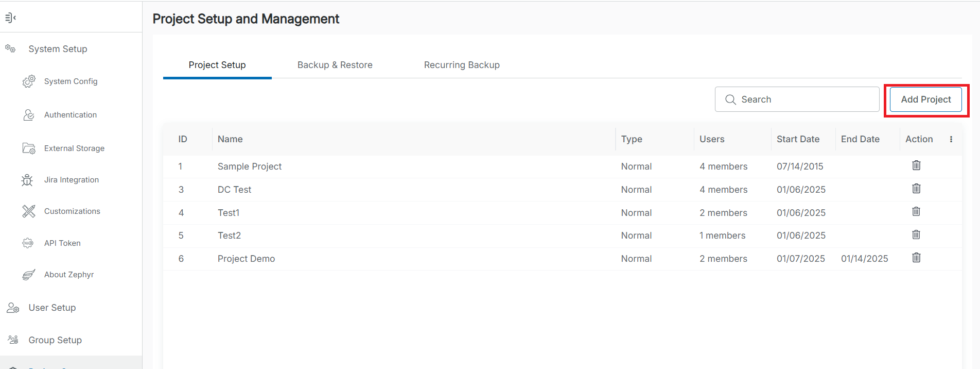Open the Project Demo project name
The width and height of the screenshot is (980, 369).
246,259
